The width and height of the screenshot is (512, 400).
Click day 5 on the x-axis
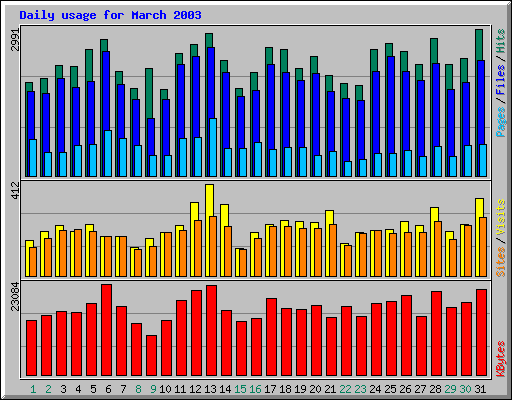coord(93,389)
